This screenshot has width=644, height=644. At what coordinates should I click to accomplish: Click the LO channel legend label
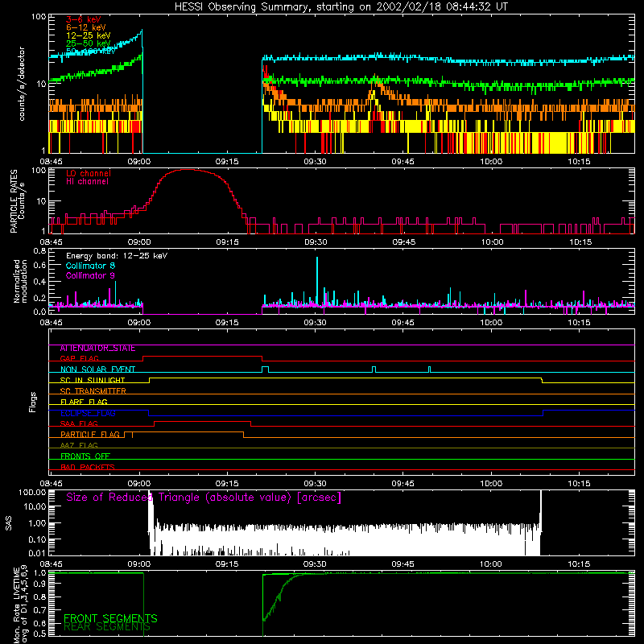88,173
